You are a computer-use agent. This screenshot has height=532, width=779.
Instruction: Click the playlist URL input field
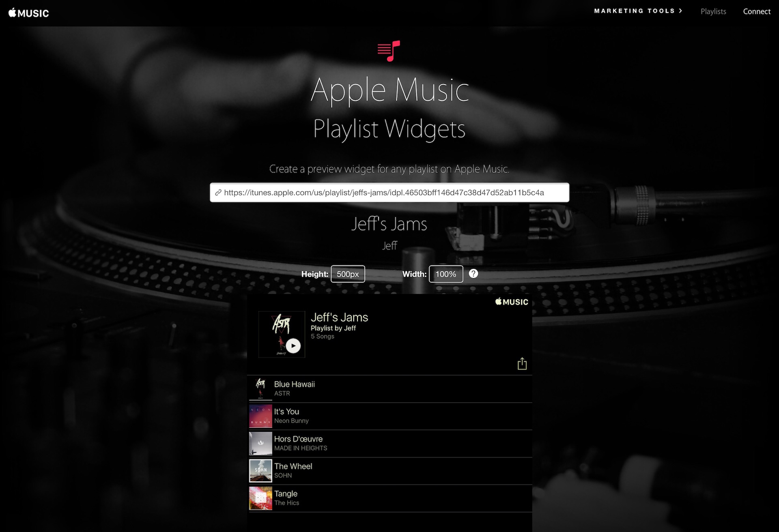389,192
